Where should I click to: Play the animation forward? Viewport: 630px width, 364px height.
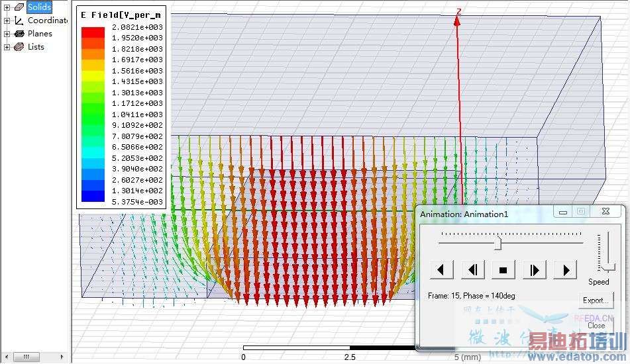tap(565, 269)
